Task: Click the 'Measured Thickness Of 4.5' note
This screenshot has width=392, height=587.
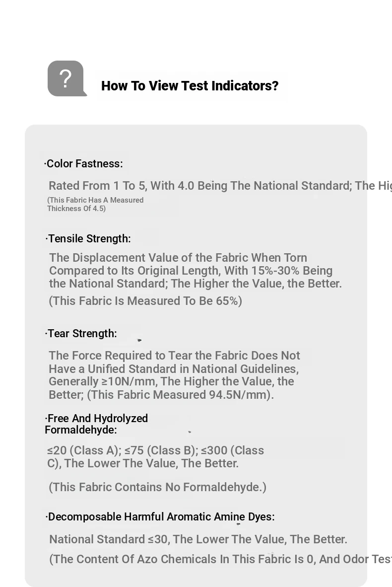Action: 95,204
